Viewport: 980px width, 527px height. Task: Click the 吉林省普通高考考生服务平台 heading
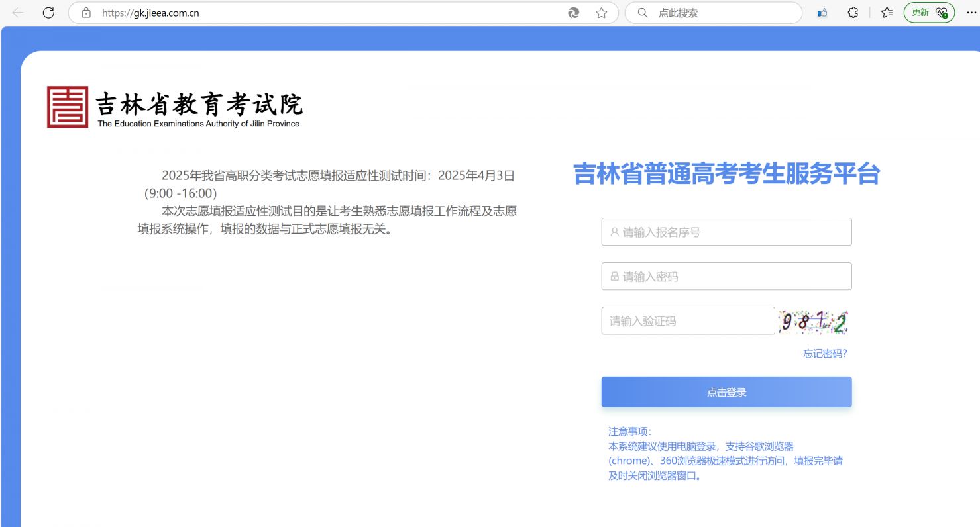coord(726,173)
